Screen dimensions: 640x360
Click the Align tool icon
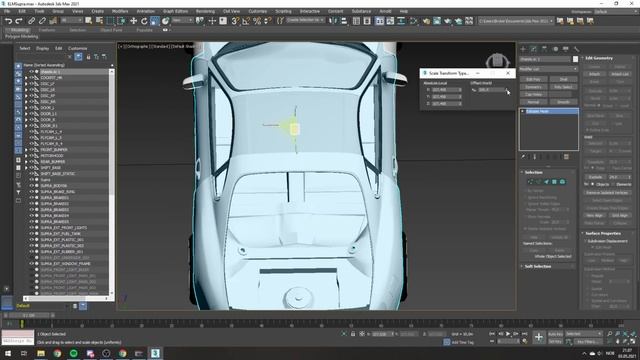[344, 21]
